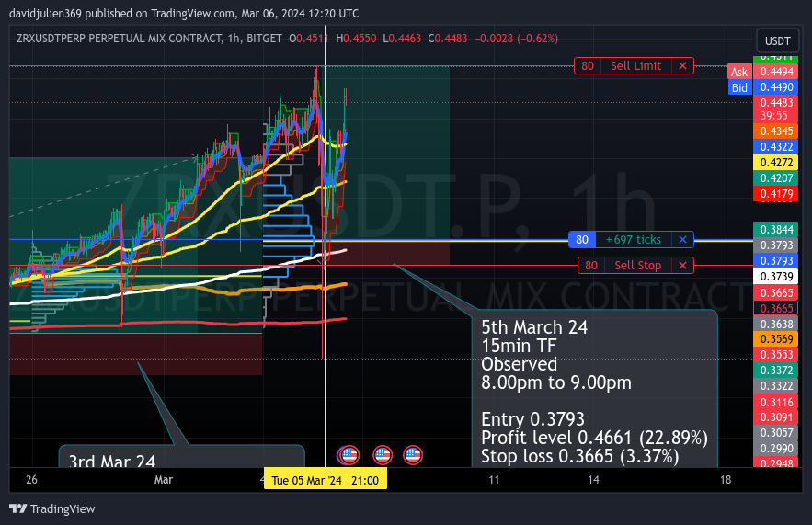The width and height of the screenshot is (812, 525).
Task: Click the 39:55 candle countdown timer
Action: pyautogui.click(x=773, y=116)
